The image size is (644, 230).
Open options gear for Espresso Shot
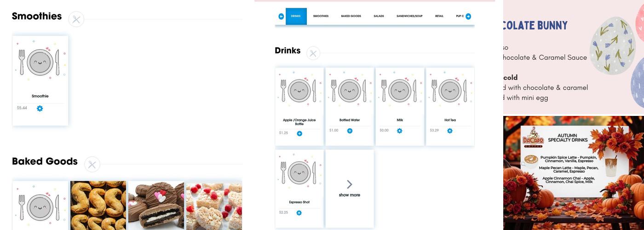click(x=299, y=213)
